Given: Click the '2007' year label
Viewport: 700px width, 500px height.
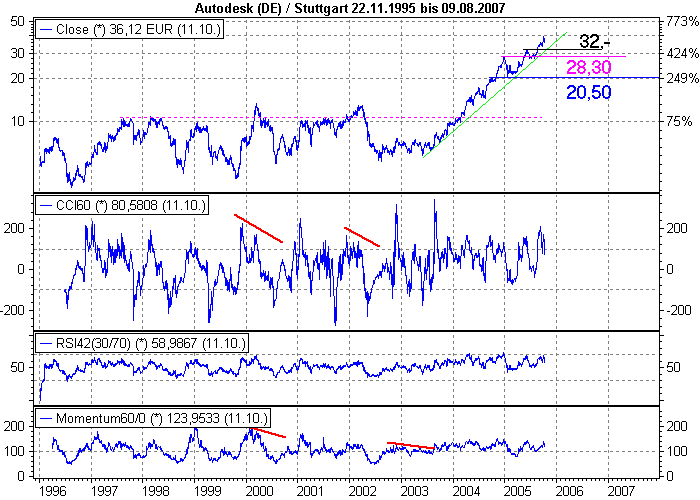Looking at the screenshot, I should point(621,492).
